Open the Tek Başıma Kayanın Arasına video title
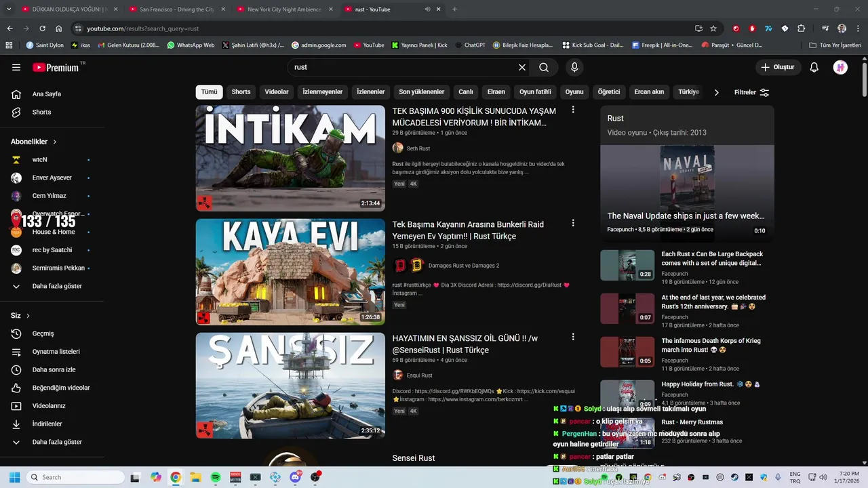Image resolution: width=868 pixels, height=488 pixels. tap(468, 230)
